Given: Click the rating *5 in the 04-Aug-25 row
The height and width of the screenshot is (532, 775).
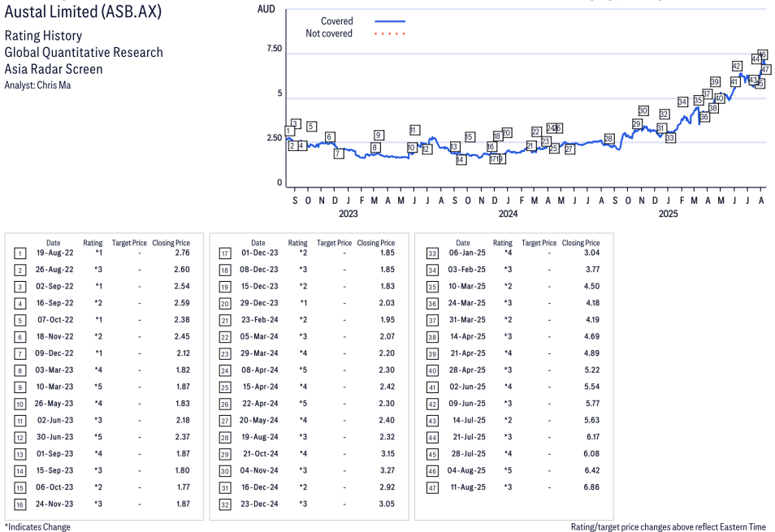Looking at the screenshot, I should pyautogui.click(x=508, y=471).
